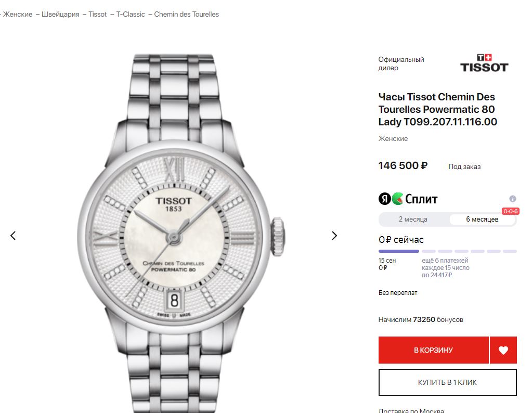Open the Chemin des Tourelles breadcrumb
Image resolution: width=532 pixels, height=413 pixels.
(x=186, y=14)
